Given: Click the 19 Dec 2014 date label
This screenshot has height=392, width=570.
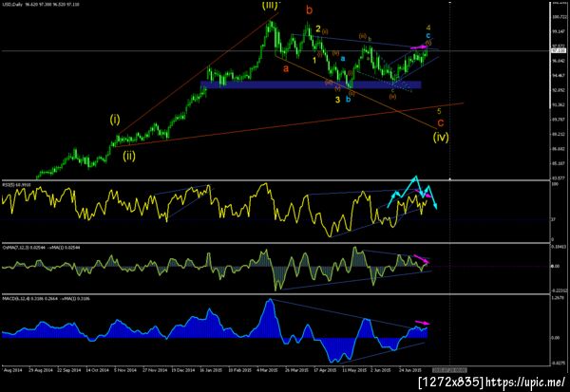Looking at the screenshot, I should pyautogui.click(x=183, y=370).
